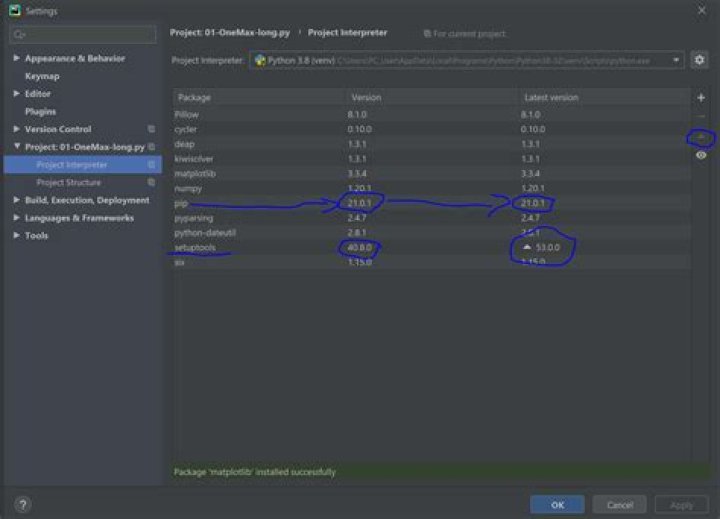Click the uninstall package minus icon
720x519 pixels.
click(701, 116)
